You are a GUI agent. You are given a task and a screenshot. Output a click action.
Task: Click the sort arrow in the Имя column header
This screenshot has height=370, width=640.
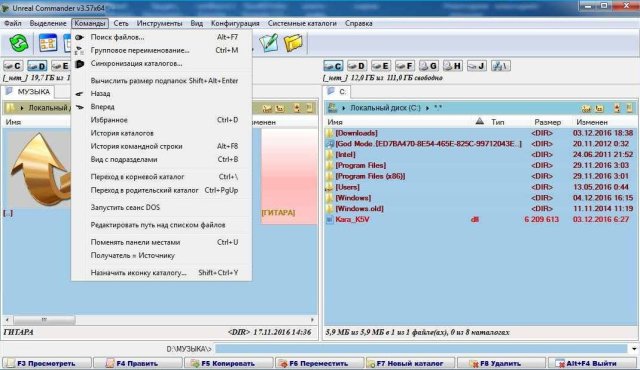(x=480, y=121)
